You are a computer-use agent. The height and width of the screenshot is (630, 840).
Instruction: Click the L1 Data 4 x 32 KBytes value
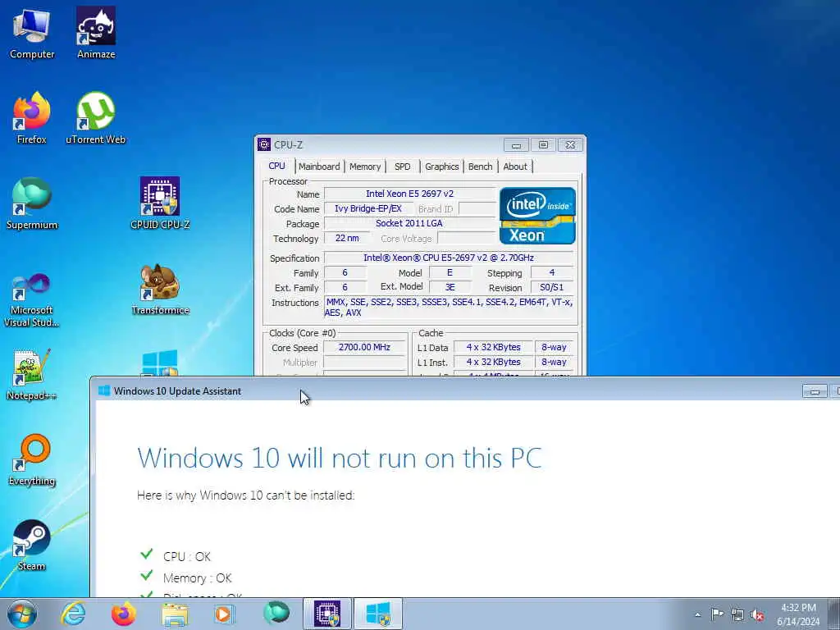click(x=493, y=347)
